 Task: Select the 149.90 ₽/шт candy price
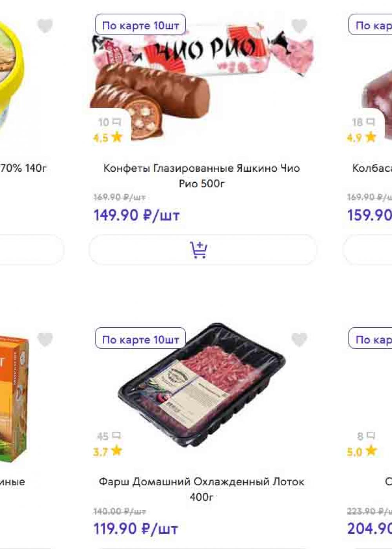pyautogui.click(x=136, y=215)
